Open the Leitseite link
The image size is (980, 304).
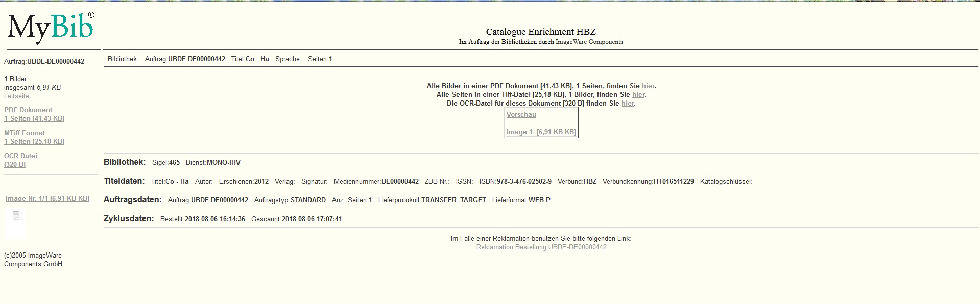tap(16, 96)
